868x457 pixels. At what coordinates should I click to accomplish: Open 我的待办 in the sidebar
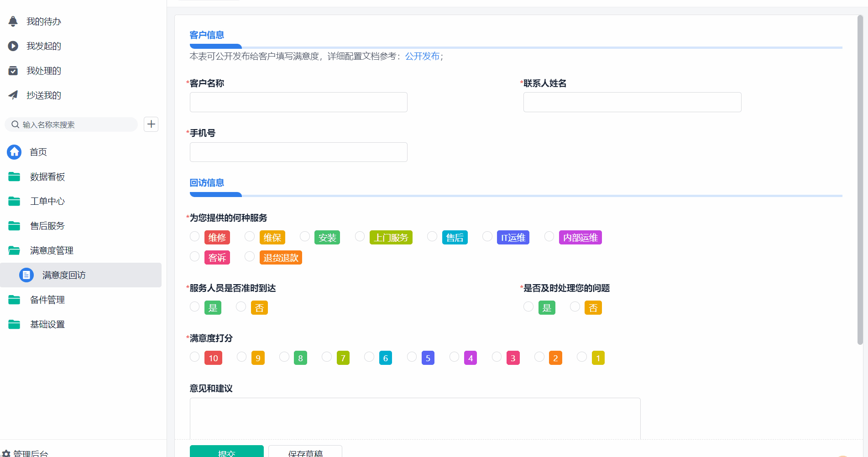pos(44,21)
